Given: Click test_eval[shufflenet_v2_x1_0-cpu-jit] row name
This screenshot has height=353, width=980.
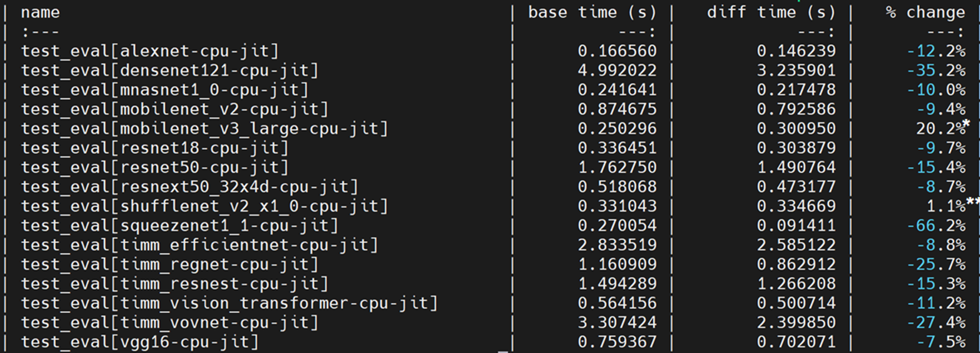Looking at the screenshot, I should [204, 206].
